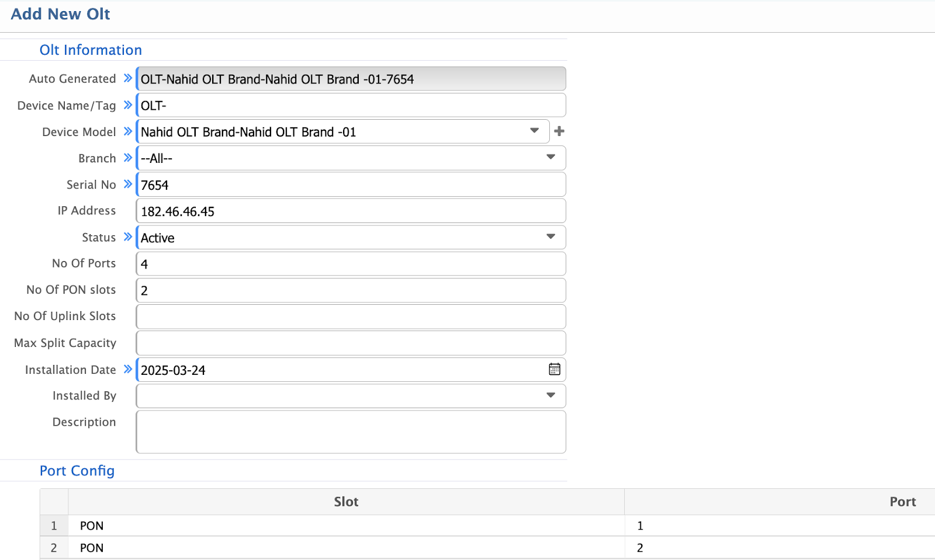935x560 pixels.
Task: Click the No Of PON slots field
Action: tap(351, 290)
